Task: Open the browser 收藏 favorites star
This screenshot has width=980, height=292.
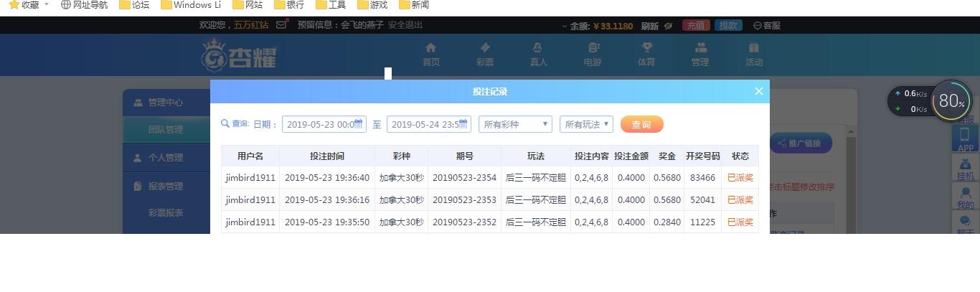Action: (14, 5)
